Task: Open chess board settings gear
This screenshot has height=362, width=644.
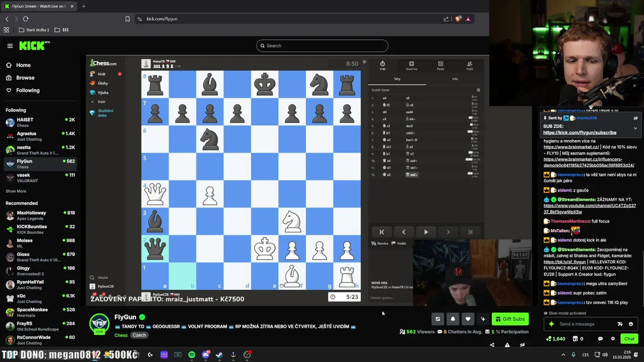Action: click(x=364, y=62)
